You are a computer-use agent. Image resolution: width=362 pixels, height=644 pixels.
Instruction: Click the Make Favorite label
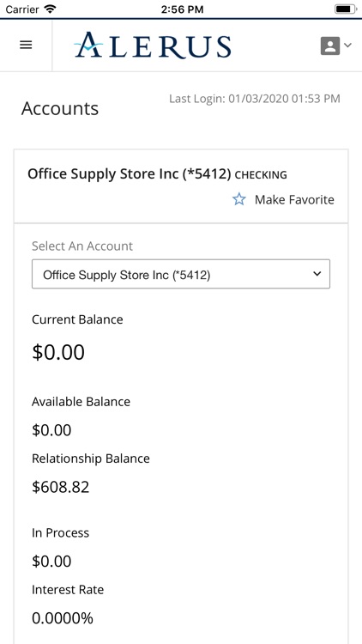(x=294, y=199)
